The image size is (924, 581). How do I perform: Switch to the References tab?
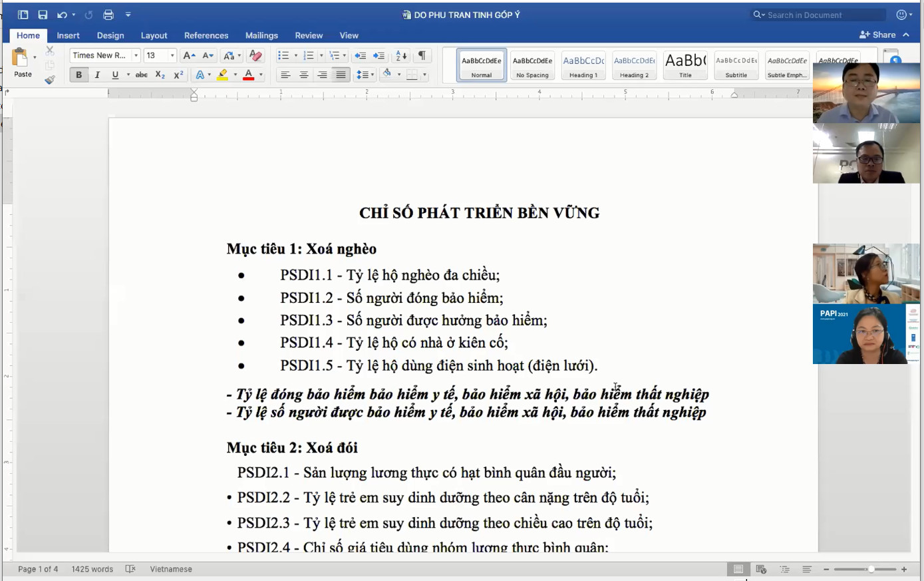(x=206, y=35)
